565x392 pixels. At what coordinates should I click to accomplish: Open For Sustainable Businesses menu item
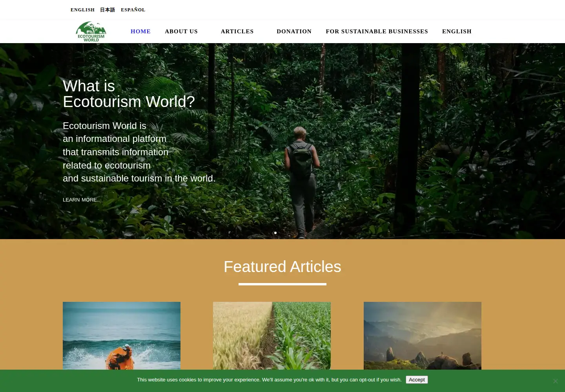point(377,31)
